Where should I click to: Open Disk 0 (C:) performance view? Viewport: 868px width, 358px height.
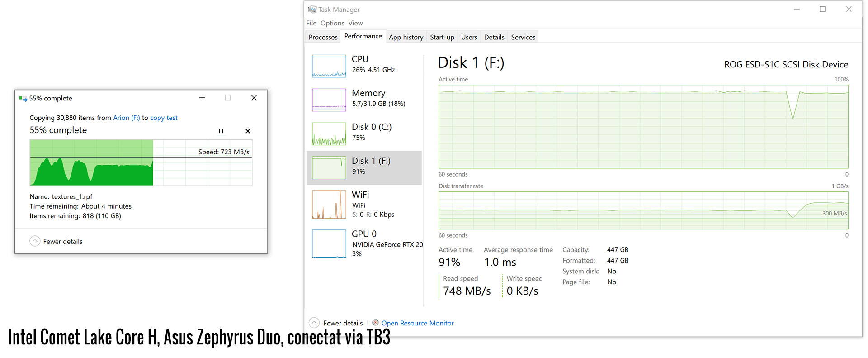pyautogui.click(x=329, y=134)
